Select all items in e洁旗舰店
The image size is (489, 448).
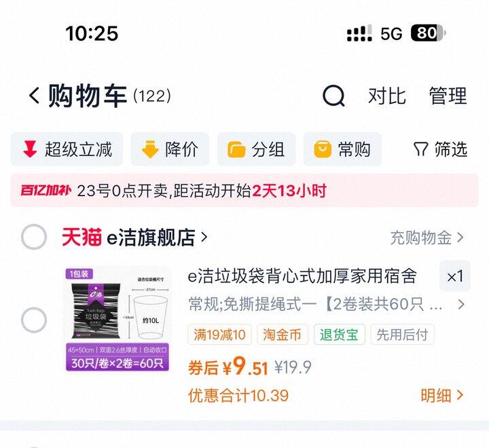(x=34, y=237)
